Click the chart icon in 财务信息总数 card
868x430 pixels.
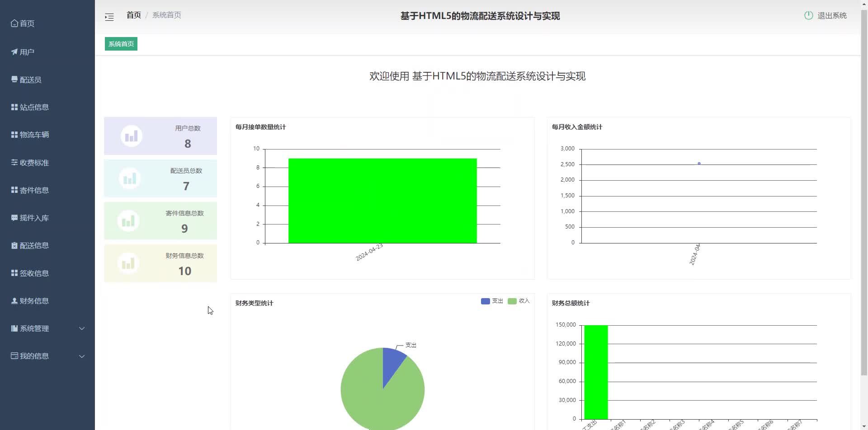pos(128,263)
